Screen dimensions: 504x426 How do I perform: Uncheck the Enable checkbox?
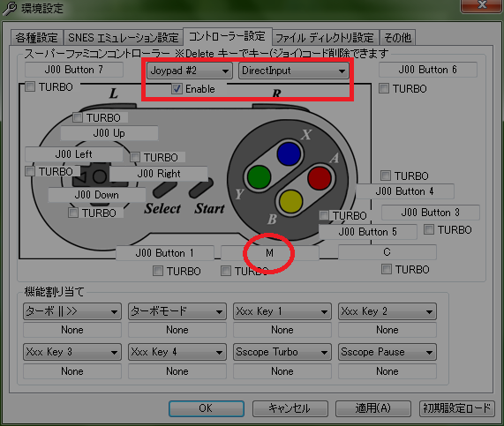[x=177, y=89]
